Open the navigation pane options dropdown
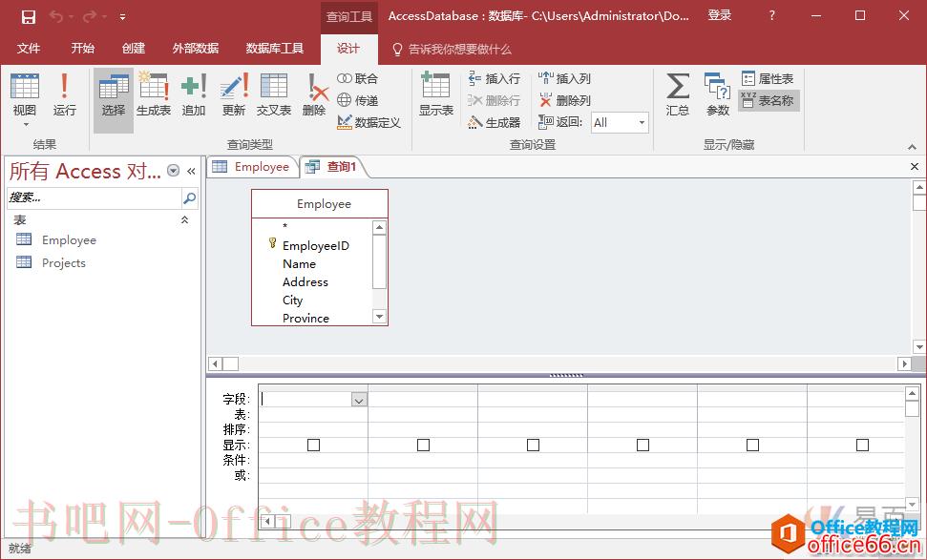The image size is (927, 560). pyautogui.click(x=173, y=171)
